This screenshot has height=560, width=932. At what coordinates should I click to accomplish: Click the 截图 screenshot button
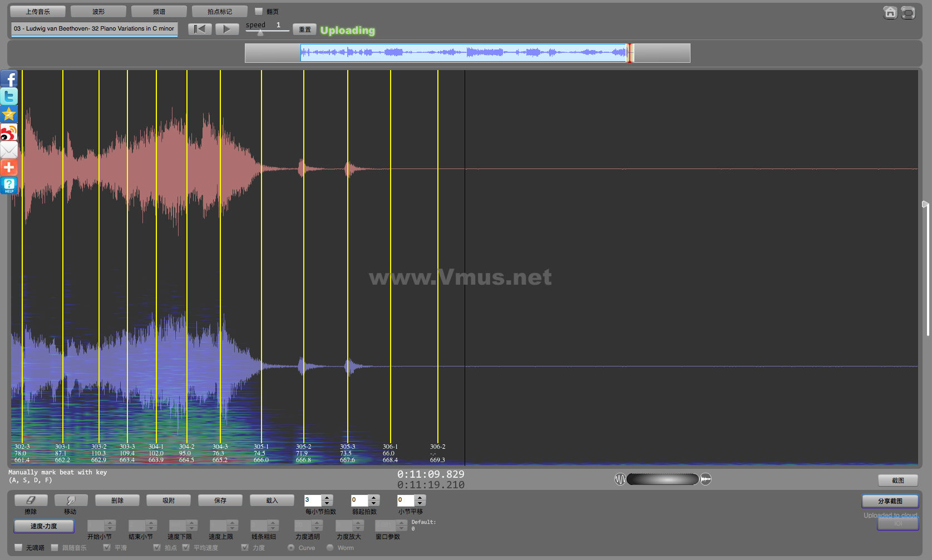[x=898, y=480]
